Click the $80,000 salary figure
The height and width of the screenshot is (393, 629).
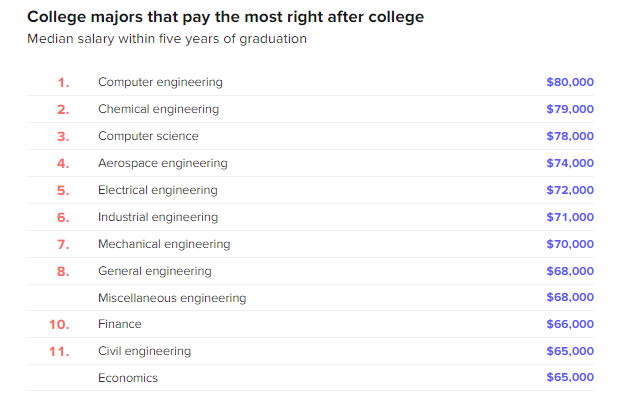(570, 82)
